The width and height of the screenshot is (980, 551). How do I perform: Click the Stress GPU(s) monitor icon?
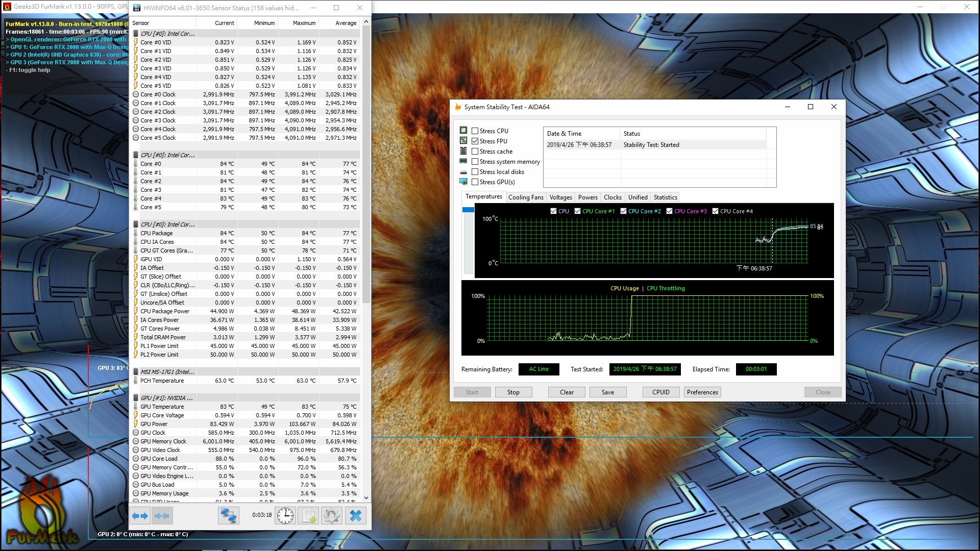463,182
